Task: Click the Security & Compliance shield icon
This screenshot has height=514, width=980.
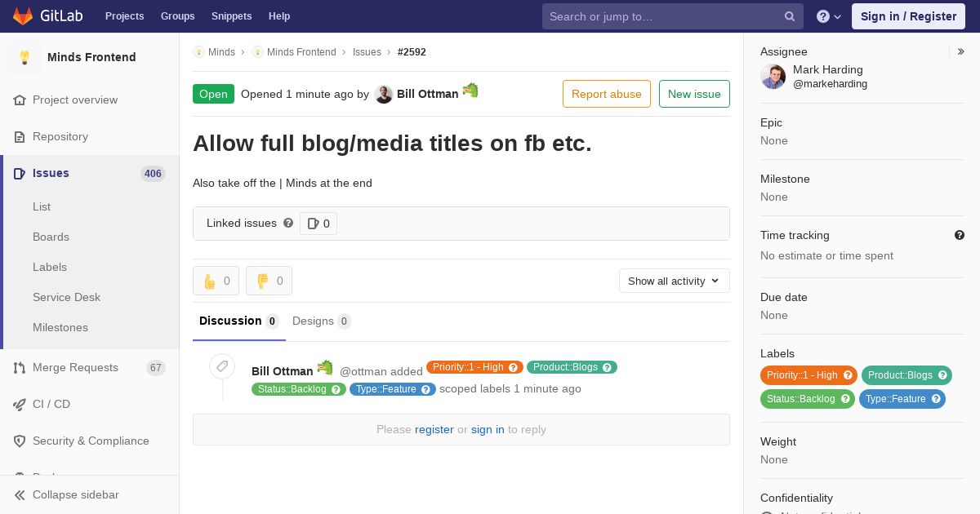Action: point(20,441)
